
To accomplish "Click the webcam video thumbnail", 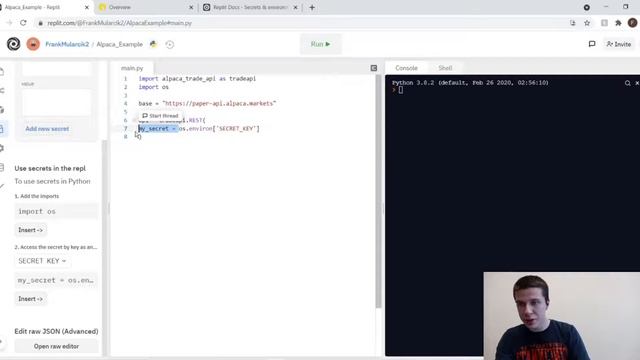I will click(562, 316).
